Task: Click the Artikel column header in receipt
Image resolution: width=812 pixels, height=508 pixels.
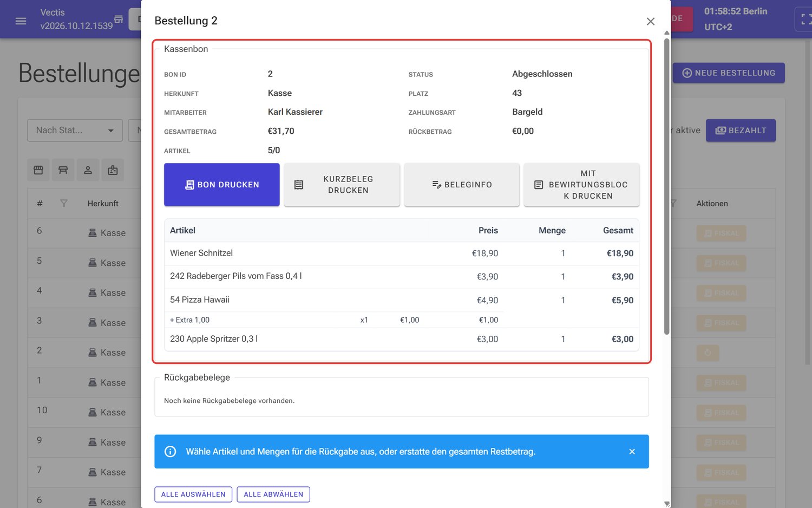Action: pyautogui.click(x=182, y=231)
